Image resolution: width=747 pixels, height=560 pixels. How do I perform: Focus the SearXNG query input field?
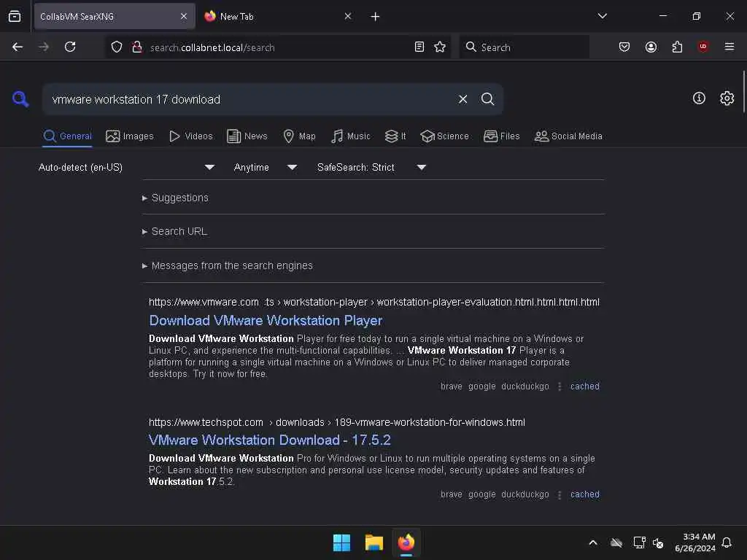pyautogui.click(x=248, y=99)
